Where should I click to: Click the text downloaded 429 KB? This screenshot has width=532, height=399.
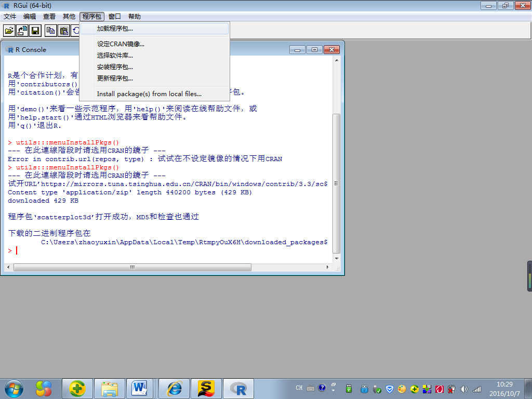pyautogui.click(x=43, y=201)
